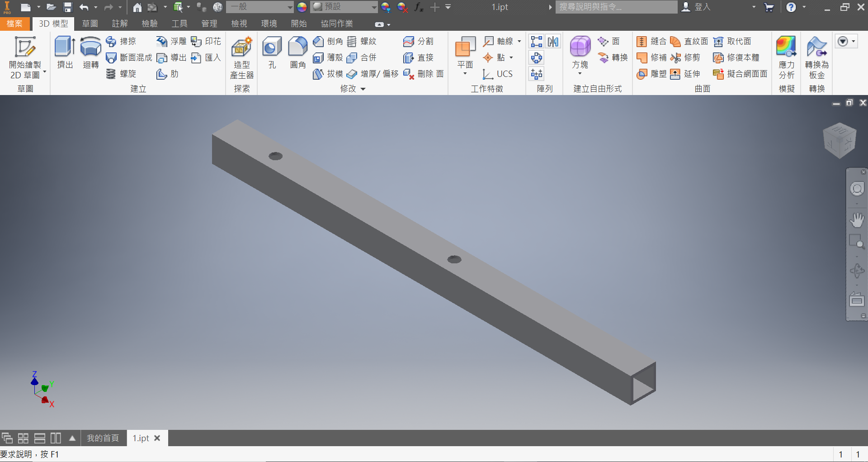The height and width of the screenshot is (462, 868).
Task: Open the 檢視 ribbon tab
Action: [239, 24]
